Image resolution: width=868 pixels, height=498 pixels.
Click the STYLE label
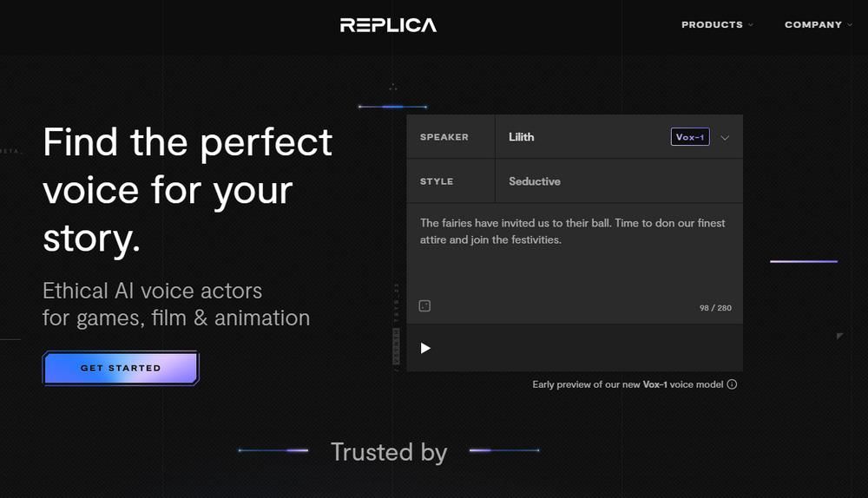coord(437,181)
